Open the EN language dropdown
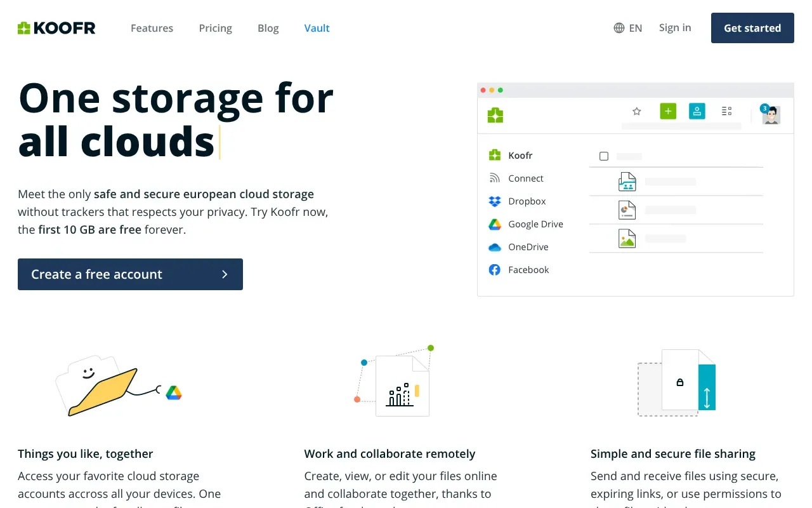 pos(635,28)
